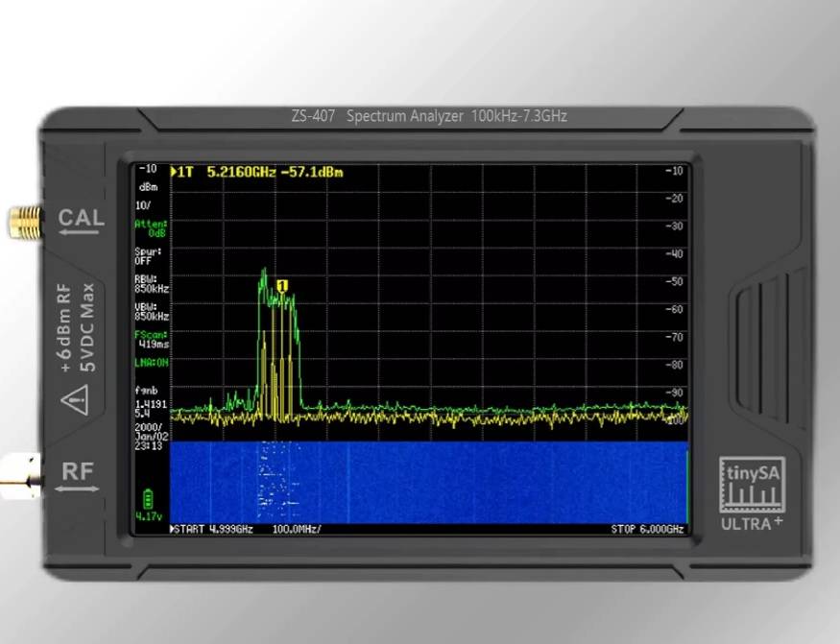Viewport: 840px width, 644px height.
Task: Tap the arrow before START 4.999GHz
Action: coord(173,530)
